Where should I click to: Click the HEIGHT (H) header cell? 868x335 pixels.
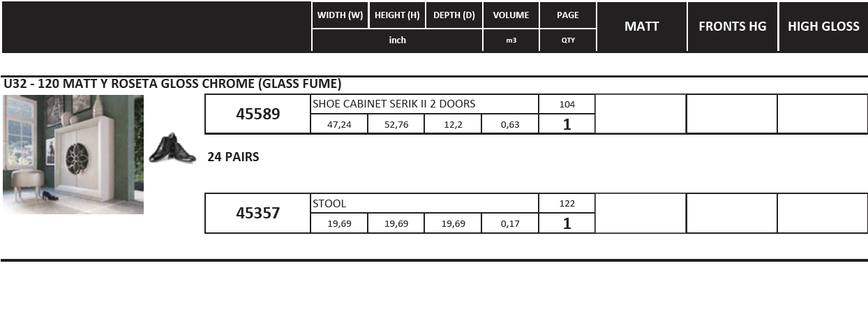click(x=397, y=15)
